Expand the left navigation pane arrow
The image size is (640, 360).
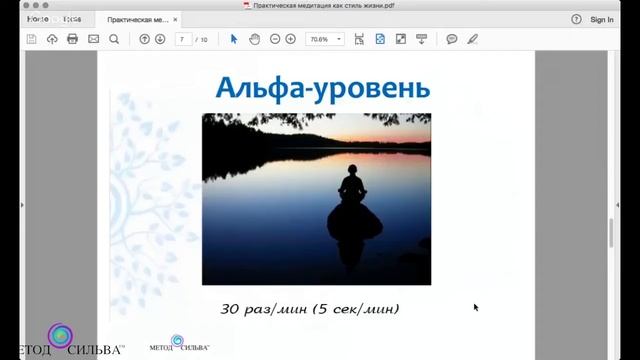coord(22,205)
